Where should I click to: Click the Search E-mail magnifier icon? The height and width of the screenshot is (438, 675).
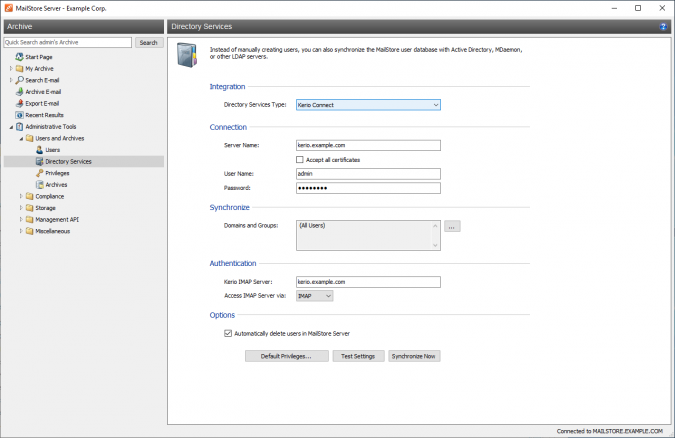coord(19,80)
